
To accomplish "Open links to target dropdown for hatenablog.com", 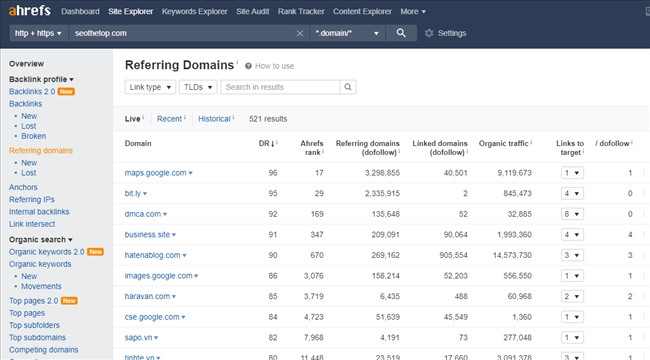I will (x=572, y=255).
